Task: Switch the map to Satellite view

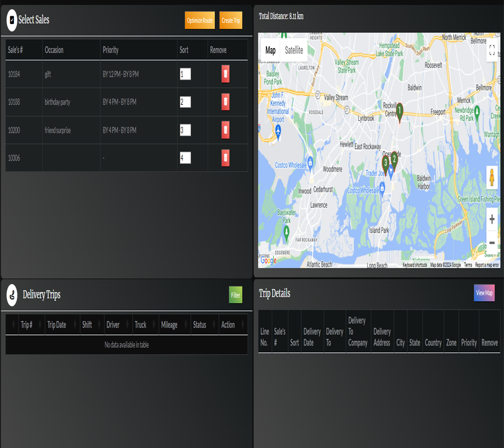Action: [294, 50]
